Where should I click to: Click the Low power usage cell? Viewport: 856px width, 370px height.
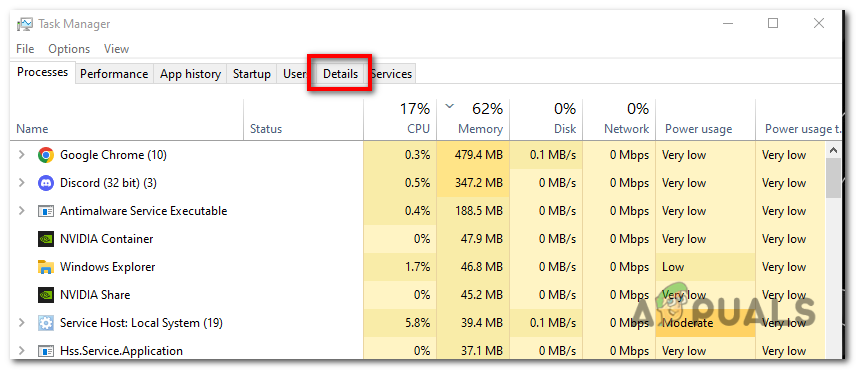pos(705,267)
